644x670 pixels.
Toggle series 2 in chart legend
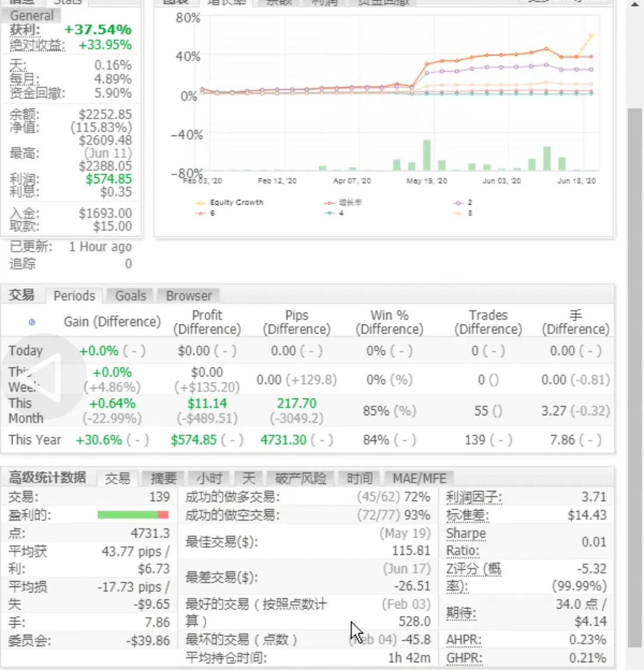pyautogui.click(x=463, y=202)
